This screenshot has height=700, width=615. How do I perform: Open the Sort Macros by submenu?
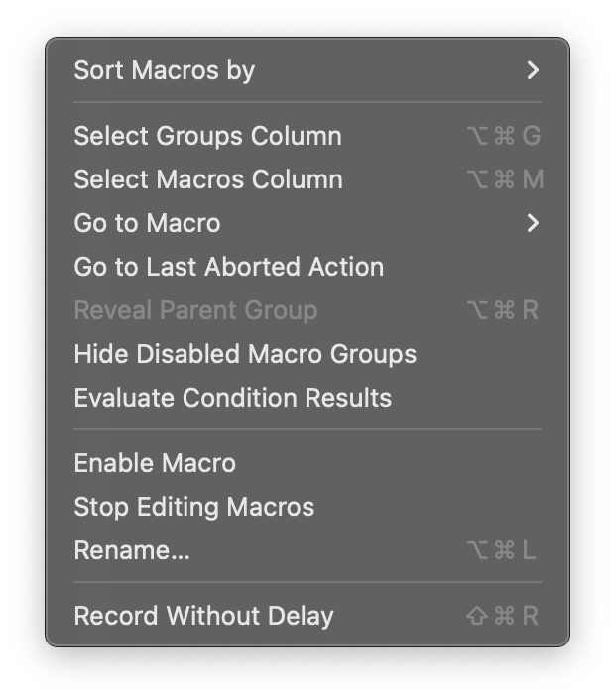[165, 70]
